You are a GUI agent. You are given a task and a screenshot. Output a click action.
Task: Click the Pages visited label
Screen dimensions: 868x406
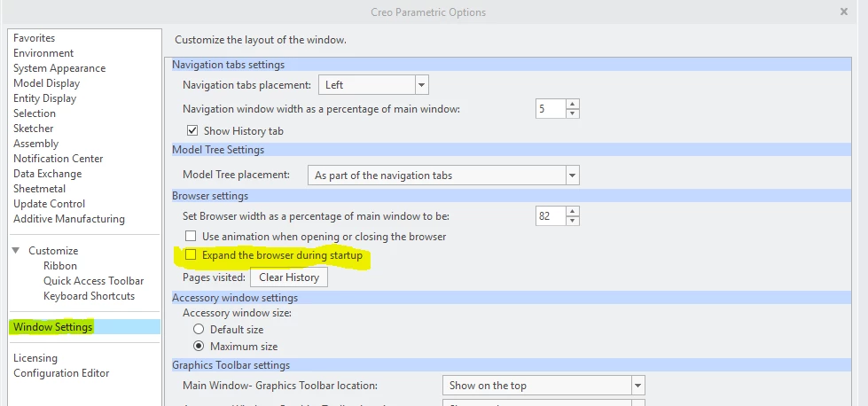click(215, 277)
